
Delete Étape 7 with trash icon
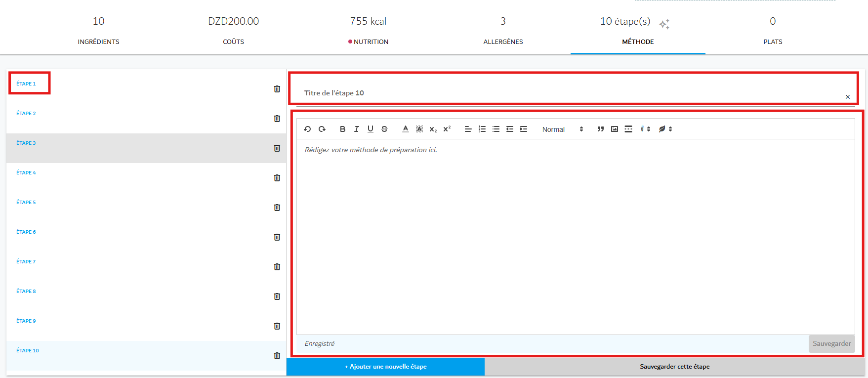click(x=277, y=267)
